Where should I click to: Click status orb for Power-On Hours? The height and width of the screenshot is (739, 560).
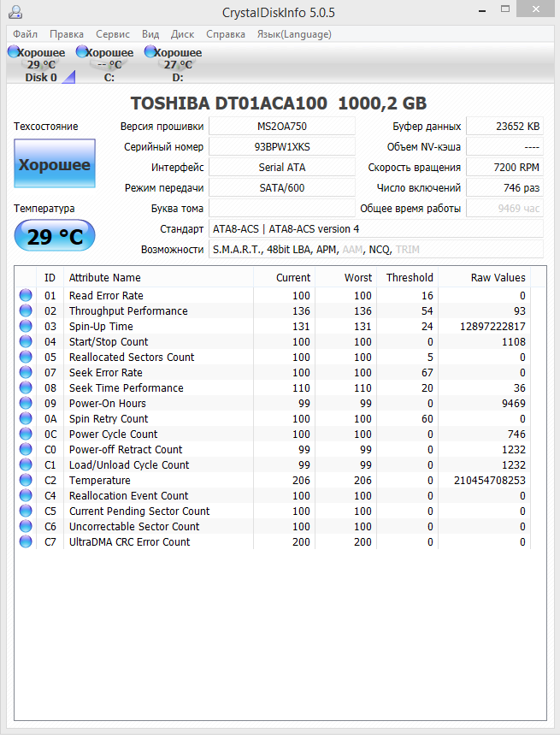(x=26, y=403)
